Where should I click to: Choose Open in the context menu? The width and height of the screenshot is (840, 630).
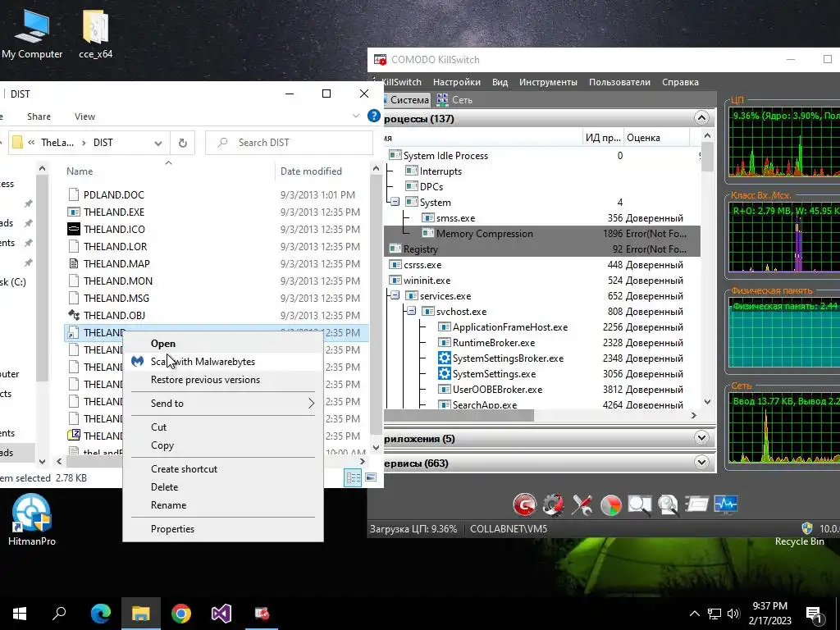223,344
